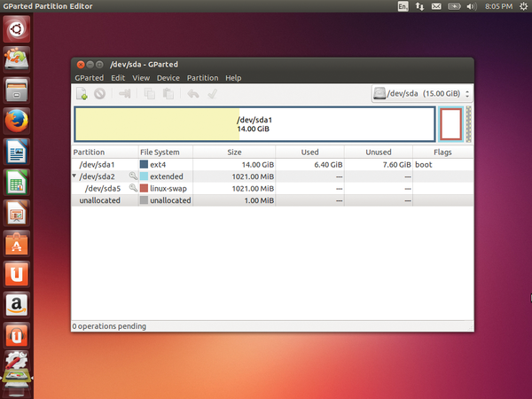Image resolution: width=532 pixels, height=399 pixels.
Task: Click the Resize/Move partition toolbar icon
Action: (x=125, y=93)
